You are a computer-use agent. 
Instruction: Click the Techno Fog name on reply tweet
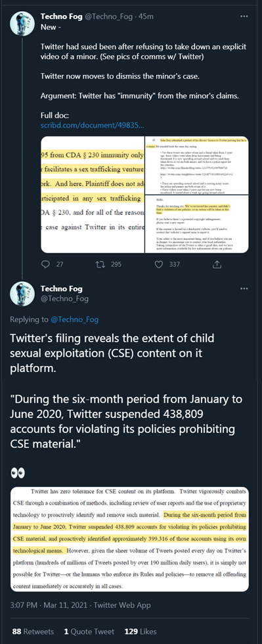point(61,289)
